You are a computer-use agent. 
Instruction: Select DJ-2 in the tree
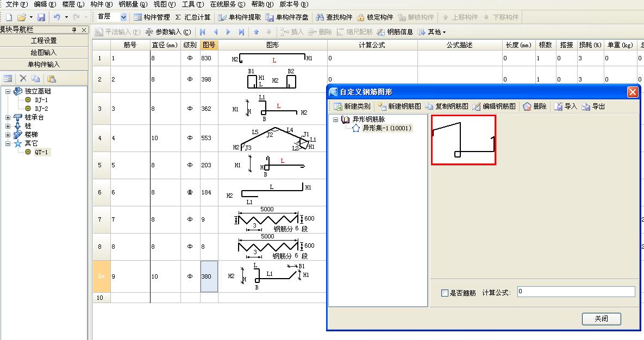41,109
